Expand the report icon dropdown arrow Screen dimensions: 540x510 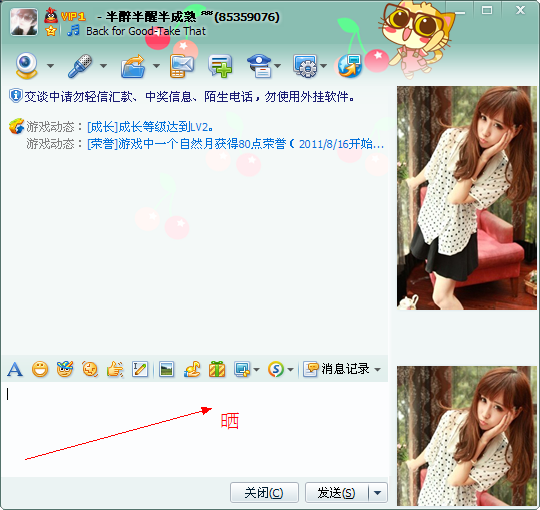tap(278, 66)
